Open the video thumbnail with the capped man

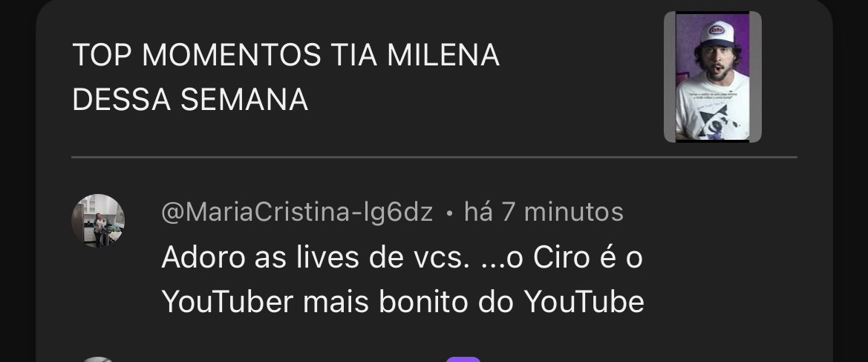[713, 77]
